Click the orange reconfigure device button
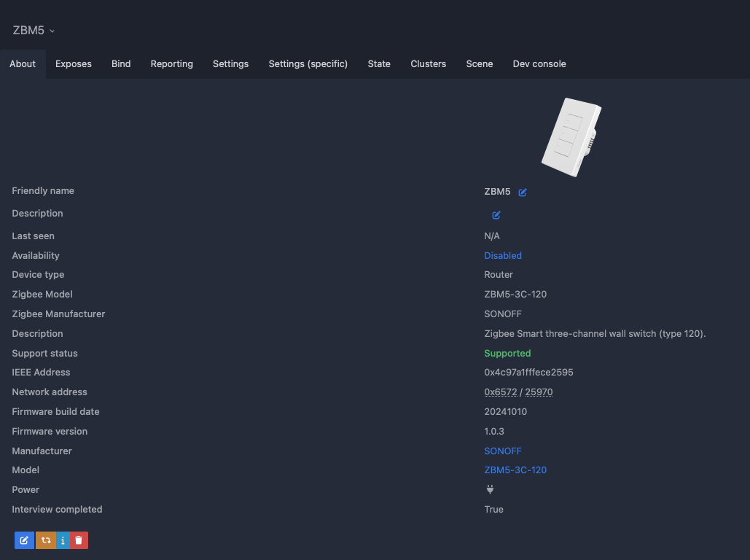The width and height of the screenshot is (750, 560). pyautogui.click(x=46, y=540)
